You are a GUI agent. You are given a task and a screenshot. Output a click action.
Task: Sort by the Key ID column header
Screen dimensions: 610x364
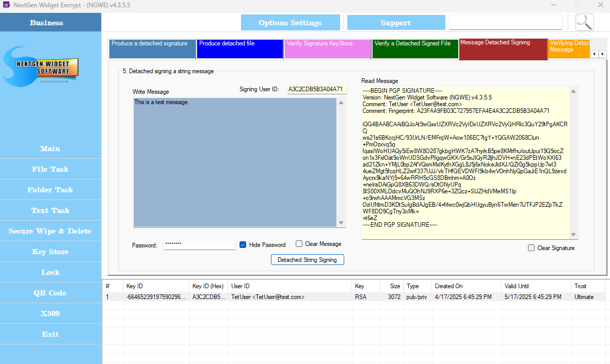click(156, 286)
